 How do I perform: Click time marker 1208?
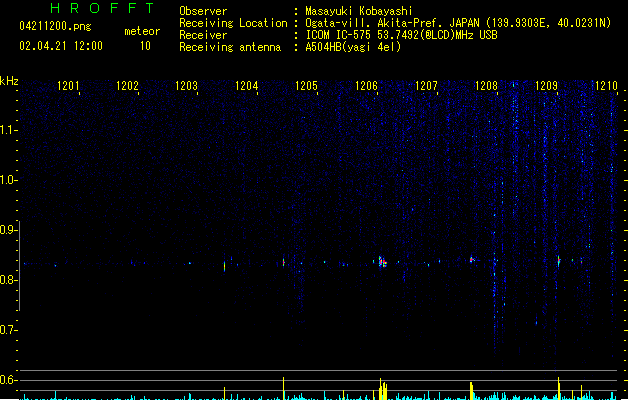486,86
